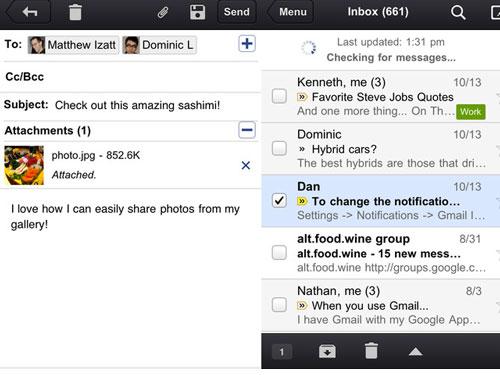Screen dimensions: 500x375
Task: Check the Dominic Hybrid cars checkbox
Action: pyautogui.click(x=279, y=148)
